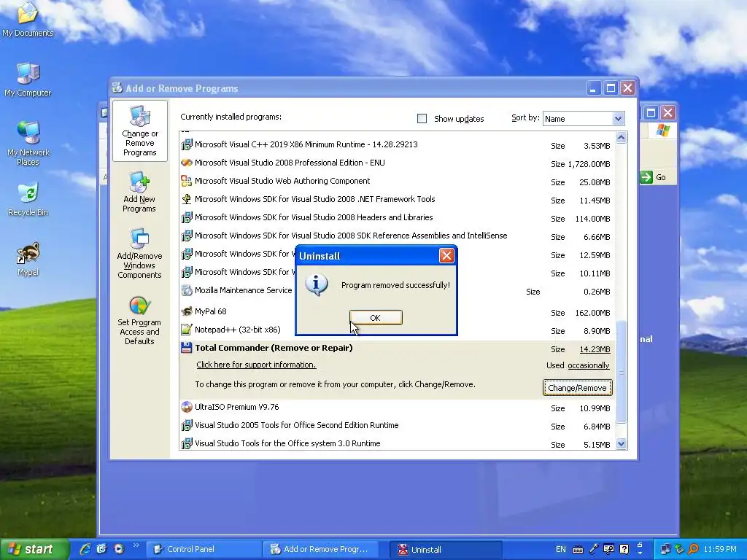Viewport: 747px width, 560px height.
Task: Click the Visual C++ 2019 X86 Runtime icon
Action: (x=186, y=144)
